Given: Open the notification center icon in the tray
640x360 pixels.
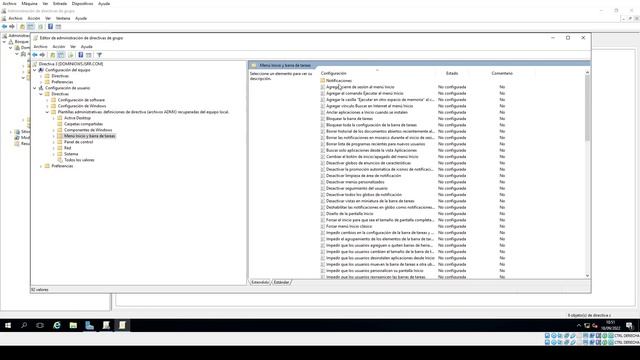Looking at the screenshot, I should (629, 325).
